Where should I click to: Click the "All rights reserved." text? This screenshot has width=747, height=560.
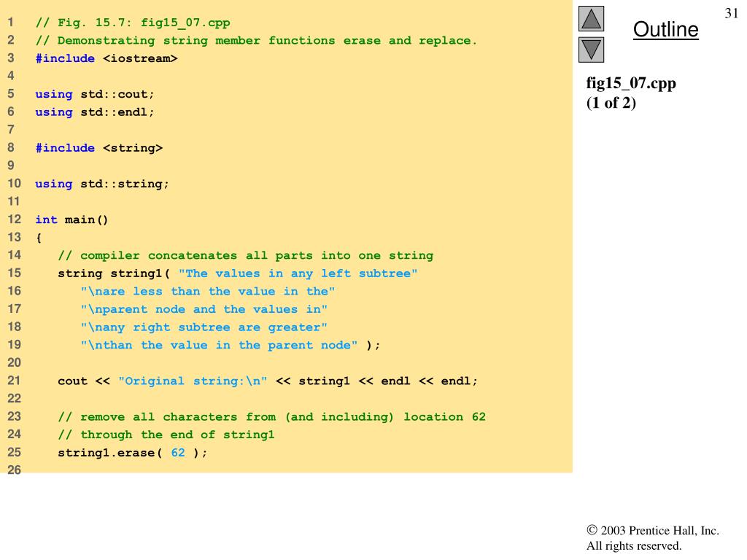coord(634,545)
